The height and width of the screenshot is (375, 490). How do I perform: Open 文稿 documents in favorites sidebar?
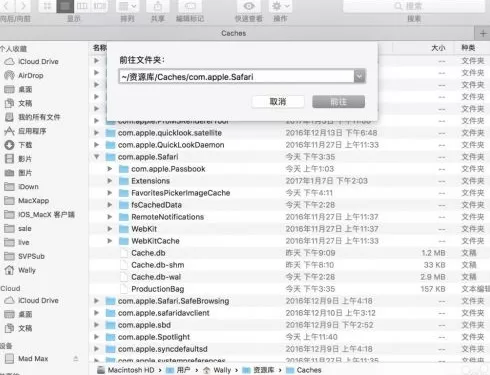pos(18,103)
